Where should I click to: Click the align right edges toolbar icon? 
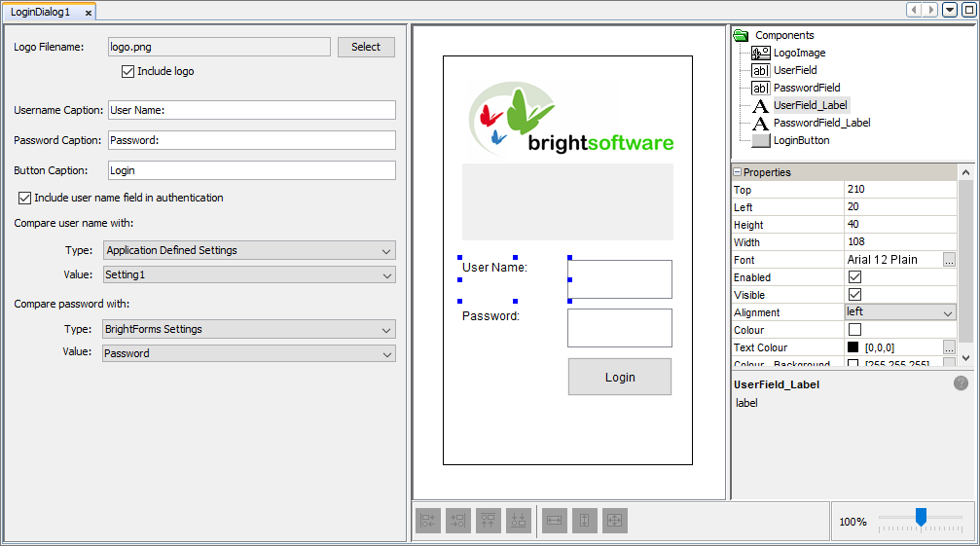(x=458, y=521)
